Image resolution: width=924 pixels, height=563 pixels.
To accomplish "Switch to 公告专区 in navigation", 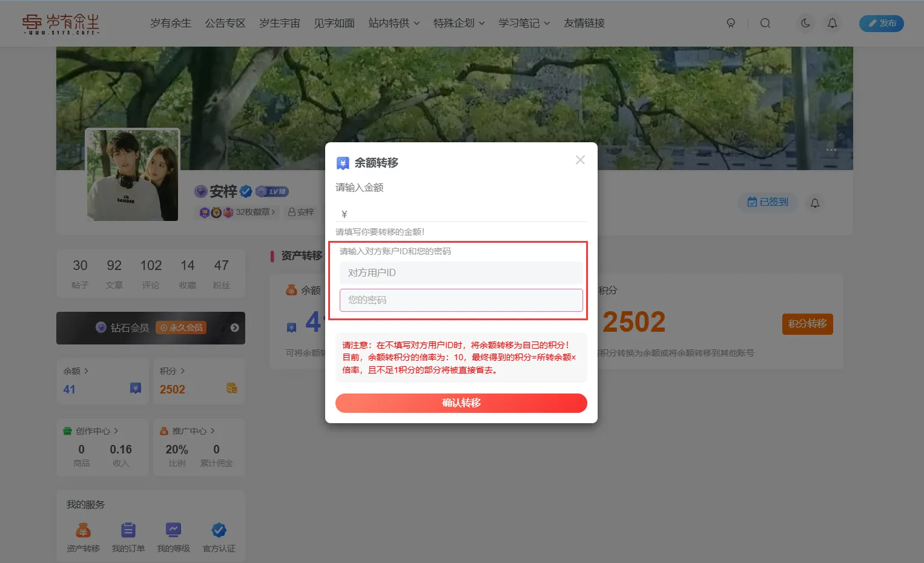I will coord(225,23).
